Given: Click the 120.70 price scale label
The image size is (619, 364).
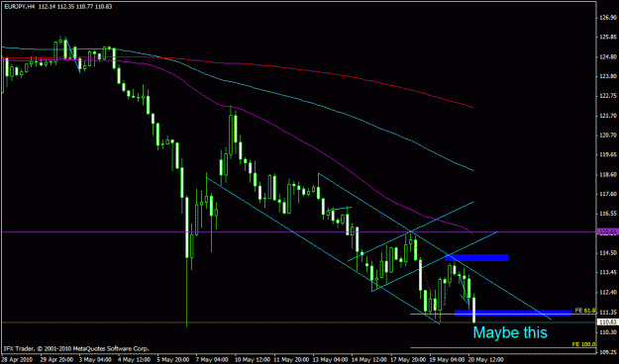Looking at the screenshot, I should [x=608, y=136].
